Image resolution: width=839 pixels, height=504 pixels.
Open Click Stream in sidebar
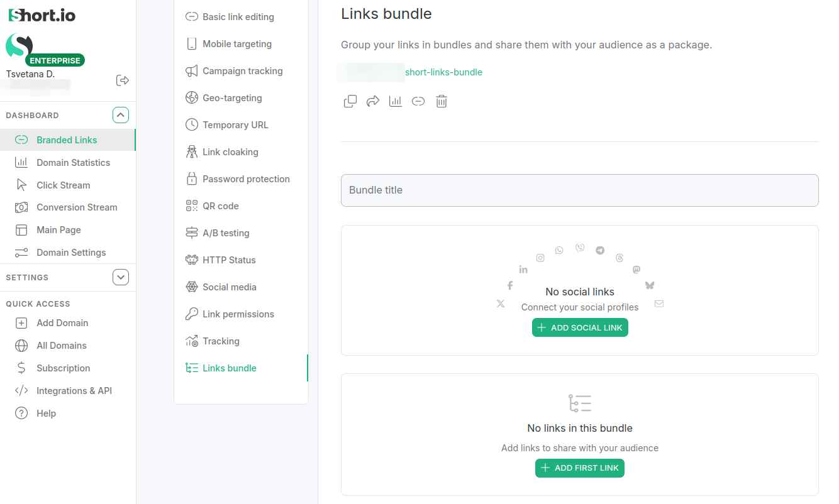pyautogui.click(x=63, y=185)
